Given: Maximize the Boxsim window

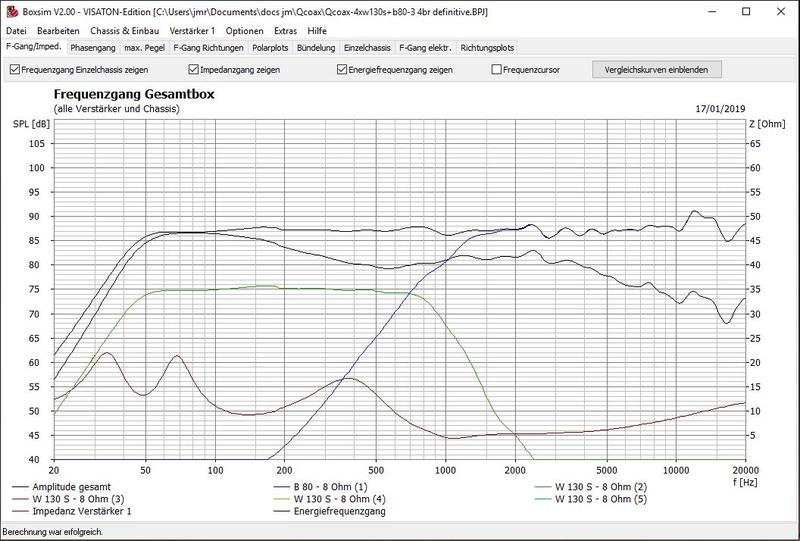Looking at the screenshot, I should point(746,11).
